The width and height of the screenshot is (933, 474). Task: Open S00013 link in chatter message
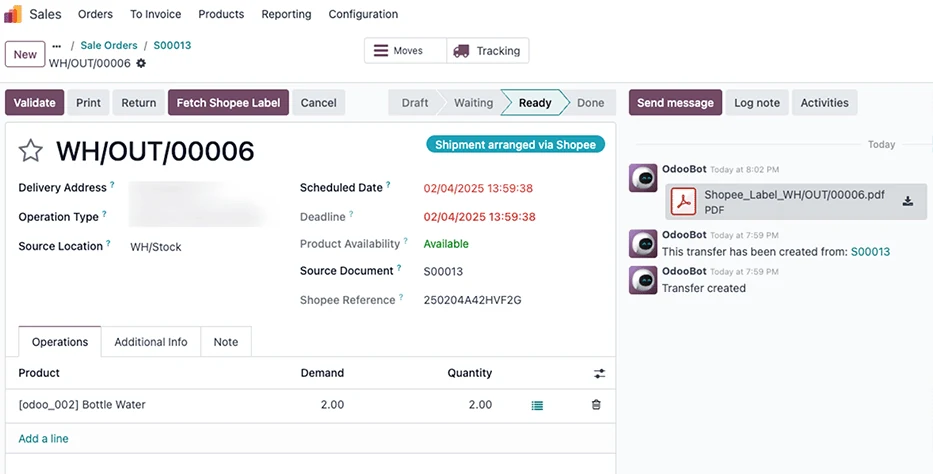pyautogui.click(x=871, y=252)
